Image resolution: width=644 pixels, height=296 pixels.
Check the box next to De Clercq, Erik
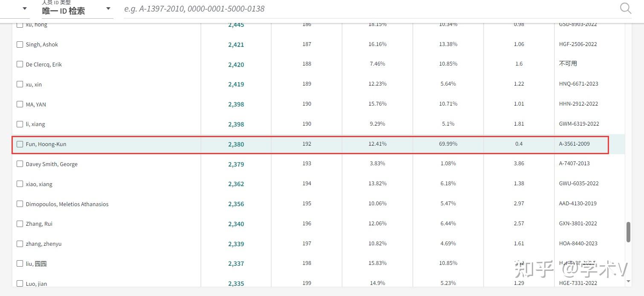(x=20, y=64)
